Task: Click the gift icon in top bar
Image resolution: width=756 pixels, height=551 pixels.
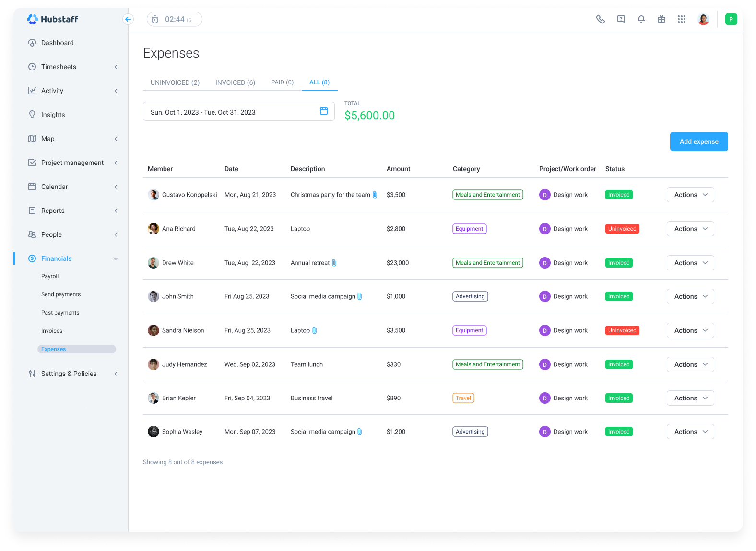Action: coord(661,19)
